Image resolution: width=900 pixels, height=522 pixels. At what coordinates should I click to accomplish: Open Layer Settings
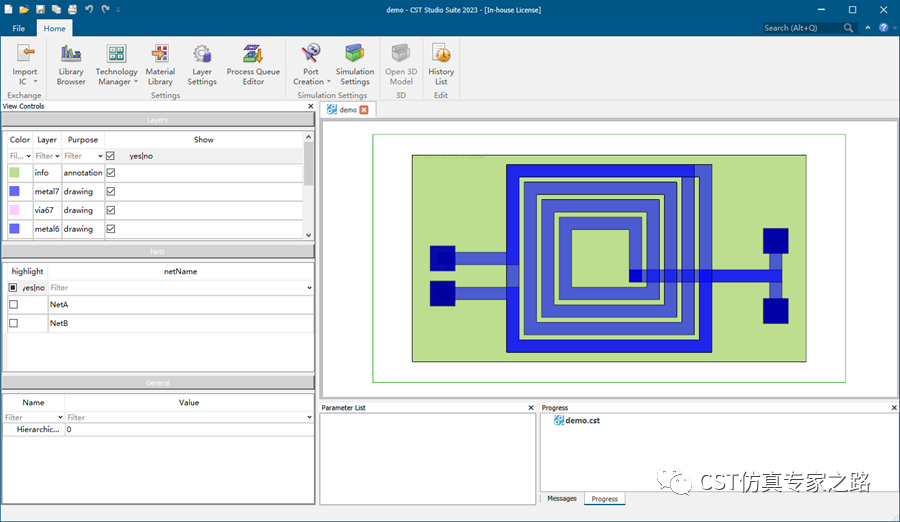(x=202, y=65)
